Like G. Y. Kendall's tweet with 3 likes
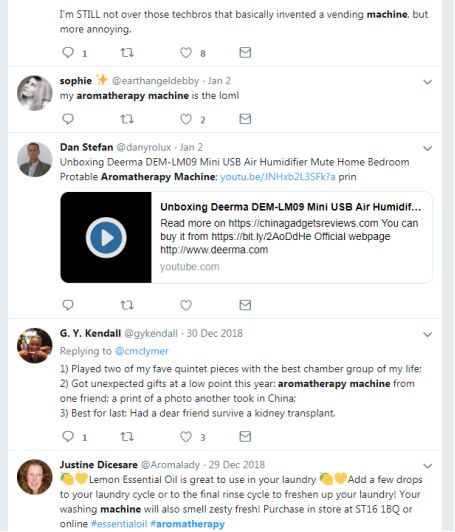 186,437
